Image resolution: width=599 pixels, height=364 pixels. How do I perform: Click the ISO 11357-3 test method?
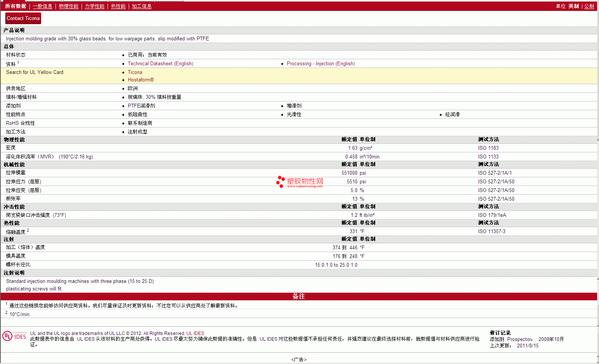pyautogui.click(x=491, y=231)
